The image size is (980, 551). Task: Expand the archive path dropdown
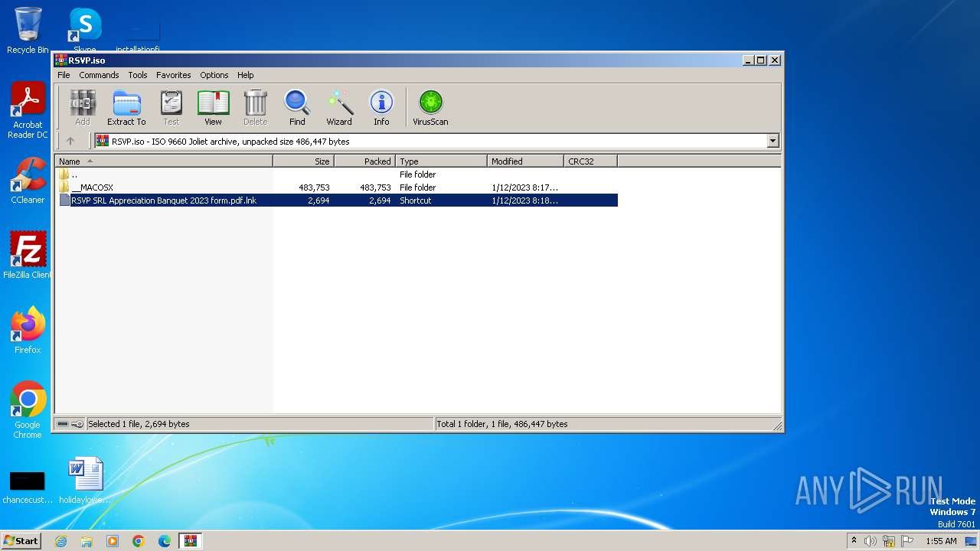tap(773, 141)
